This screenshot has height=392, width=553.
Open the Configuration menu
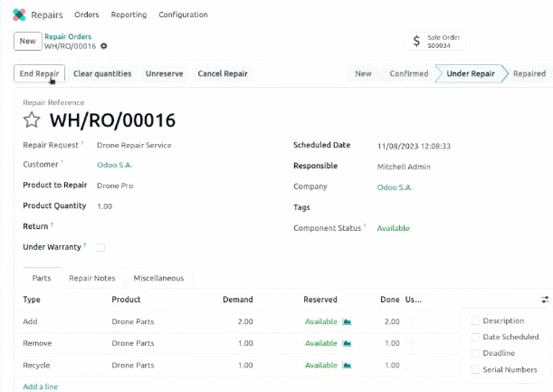tap(183, 14)
